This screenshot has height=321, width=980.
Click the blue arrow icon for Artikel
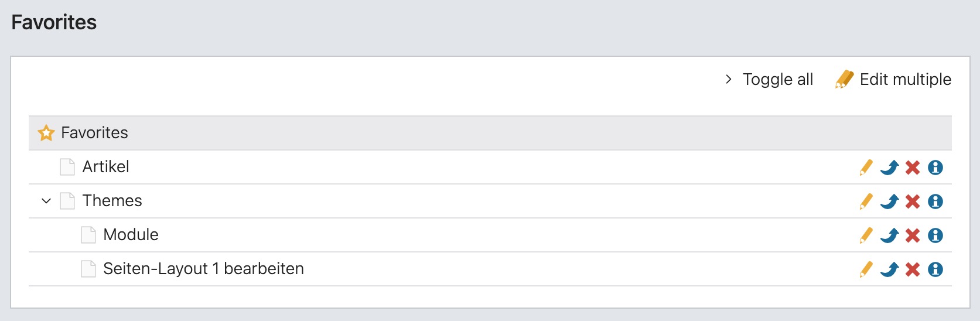point(889,168)
